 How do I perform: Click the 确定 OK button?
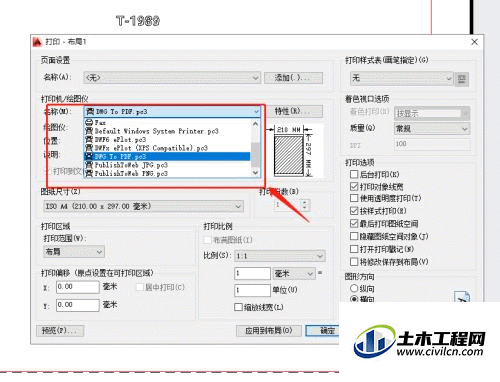[323, 331]
